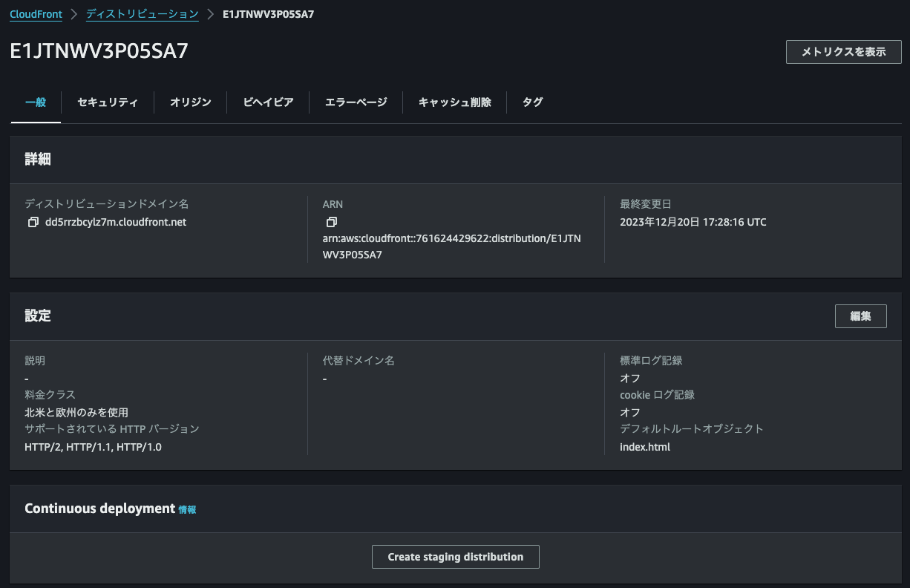Image resolution: width=910 pixels, height=588 pixels.
Task: Click E1JTNWV3P05SA7 in the breadcrumb
Action: (269, 14)
